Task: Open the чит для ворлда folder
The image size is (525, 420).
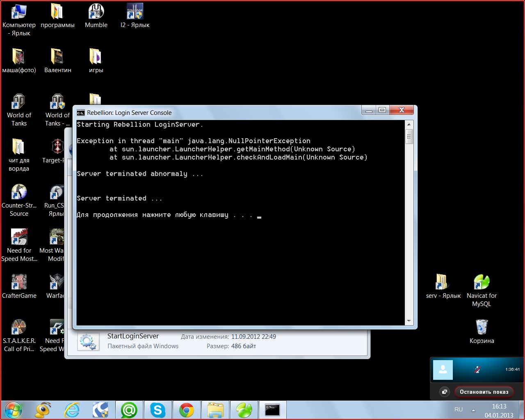Action: pyautogui.click(x=19, y=155)
